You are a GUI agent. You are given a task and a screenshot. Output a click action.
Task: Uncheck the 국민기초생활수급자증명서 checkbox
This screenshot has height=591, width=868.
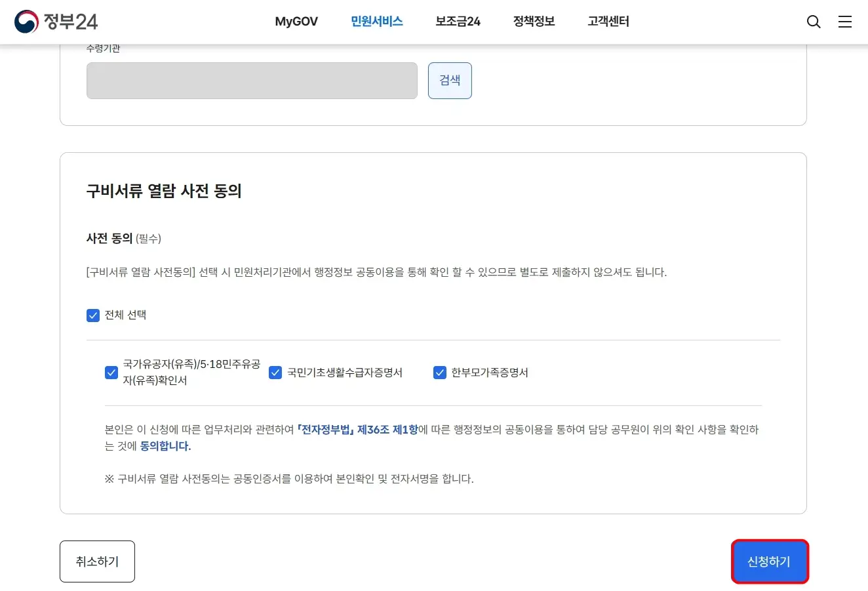[275, 373]
